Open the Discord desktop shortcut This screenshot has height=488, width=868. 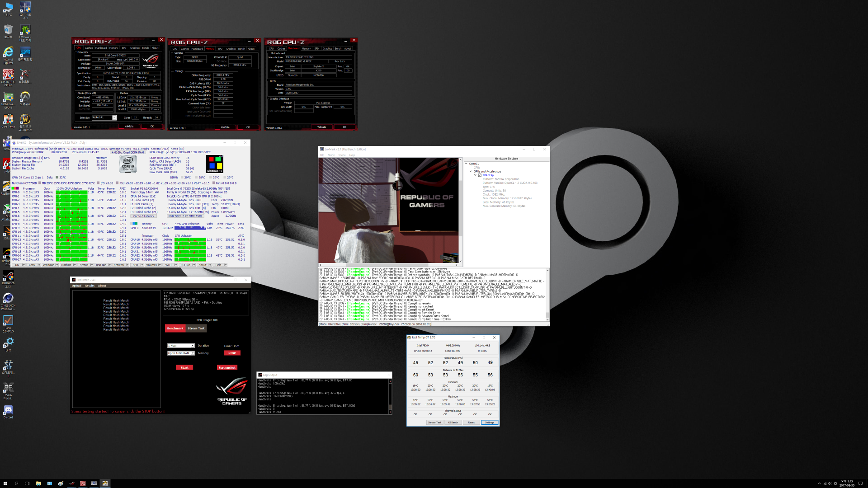coord(8,410)
